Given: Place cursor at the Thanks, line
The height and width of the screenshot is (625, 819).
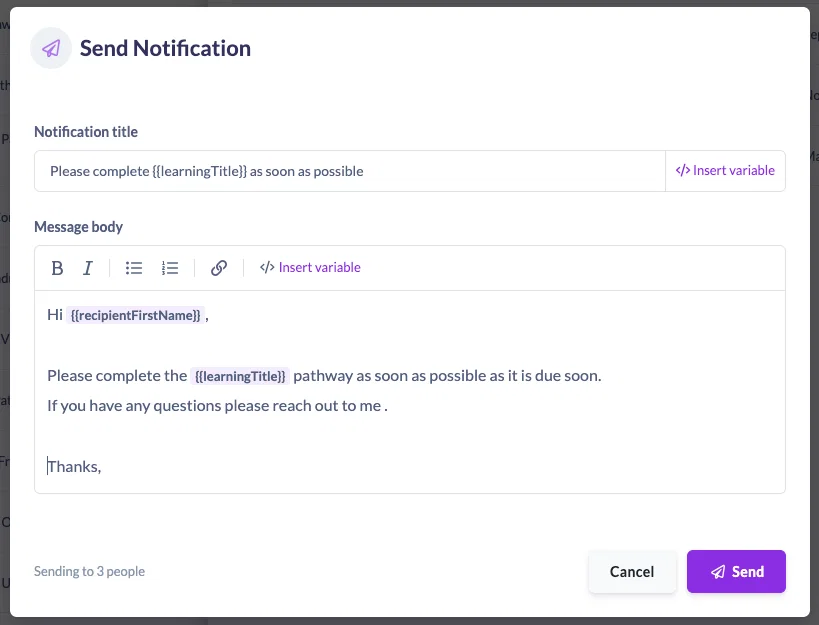Looking at the screenshot, I should point(74,466).
